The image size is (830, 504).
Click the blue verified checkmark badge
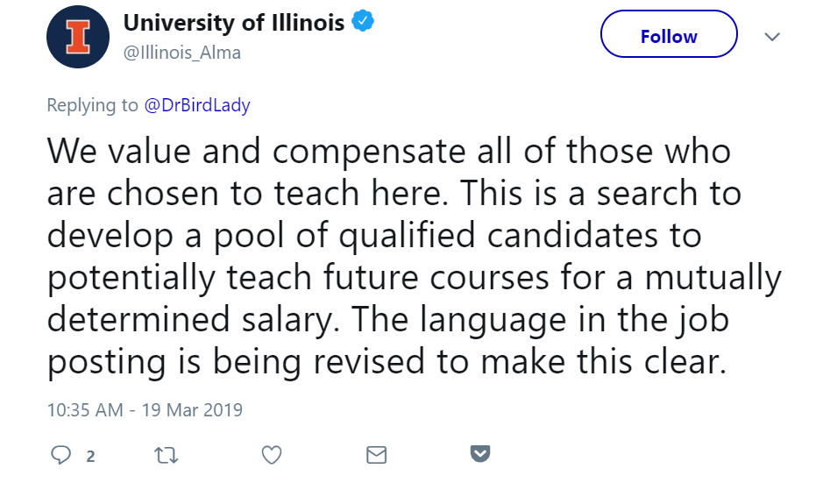(x=363, y=21)
